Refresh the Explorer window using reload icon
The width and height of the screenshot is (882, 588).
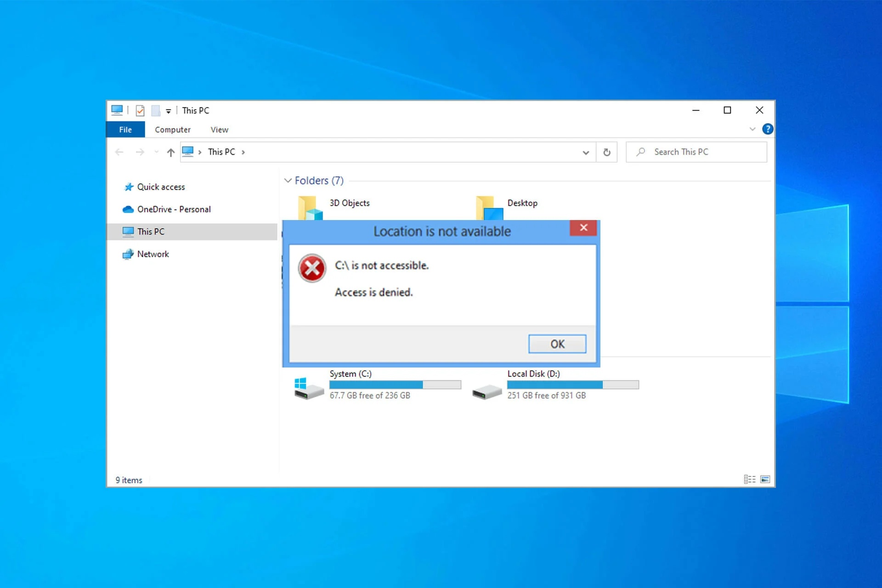(x=606, y=152)
